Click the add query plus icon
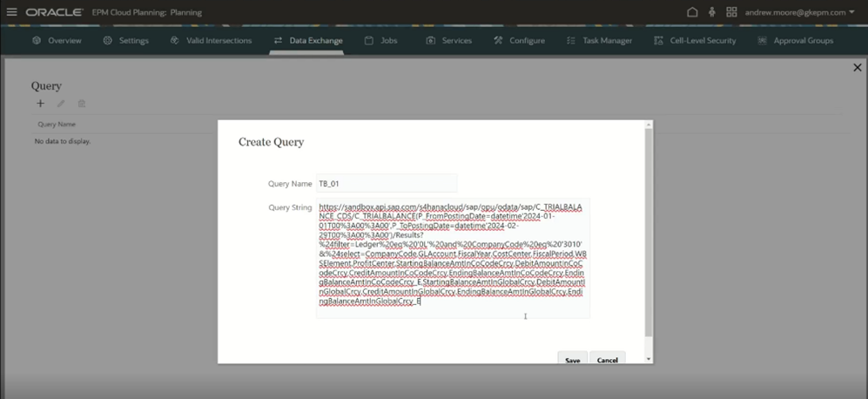This screenshot has width=868, height=399. point(40,104)
